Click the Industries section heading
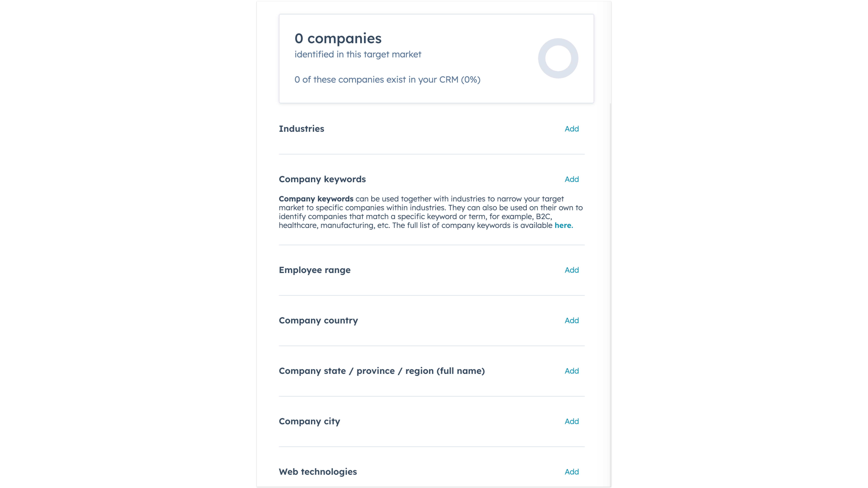The width and height of the screenshot is (868, 488). (x=301, y=129)
